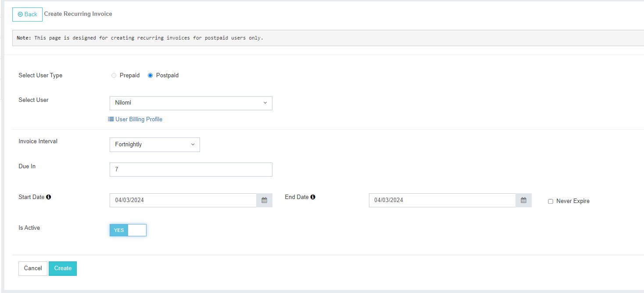Click the list icon before User Billing Profile

pyautogui.click(x=111, y=119)
